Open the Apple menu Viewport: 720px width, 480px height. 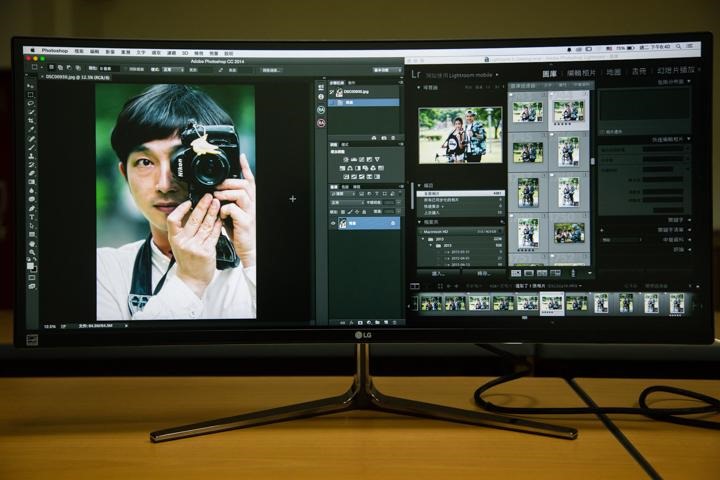tap(32, 50)
